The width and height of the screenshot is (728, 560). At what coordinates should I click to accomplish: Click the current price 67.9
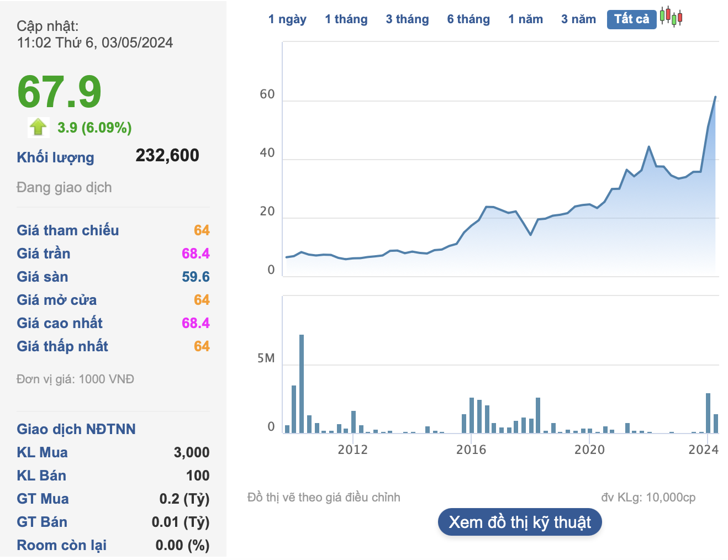60,92
